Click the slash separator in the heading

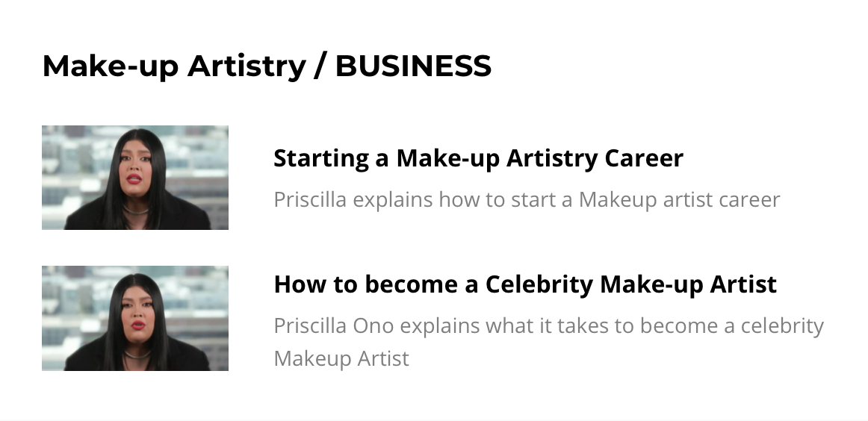click(x=320, y=66)
